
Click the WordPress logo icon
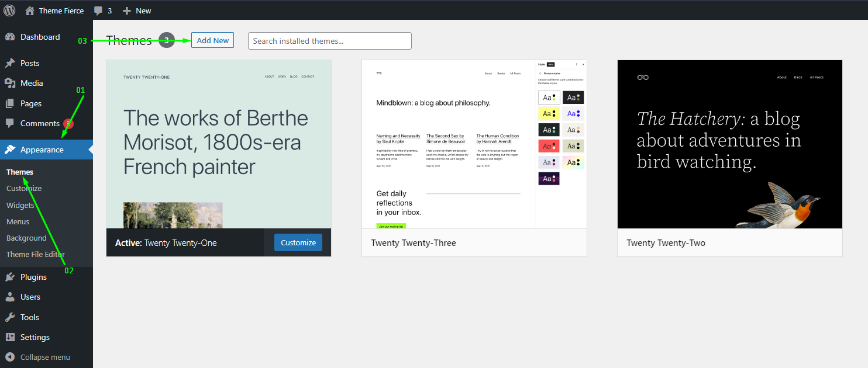(9, 11)
